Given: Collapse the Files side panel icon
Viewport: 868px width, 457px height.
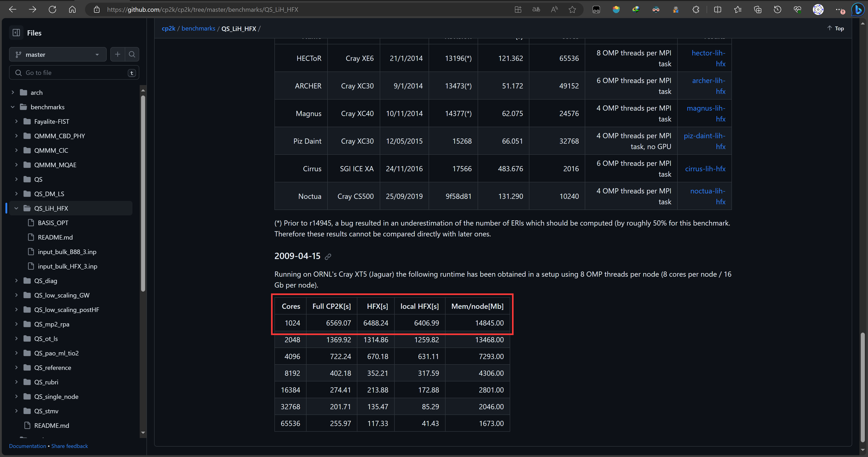Looking at the screenshot, I should 16,33.
